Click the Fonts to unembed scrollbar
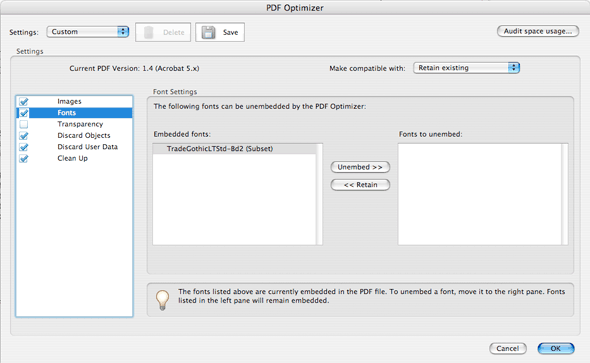Image resolution: width=590 pixels, height=363 pixels. coord(564,194)
